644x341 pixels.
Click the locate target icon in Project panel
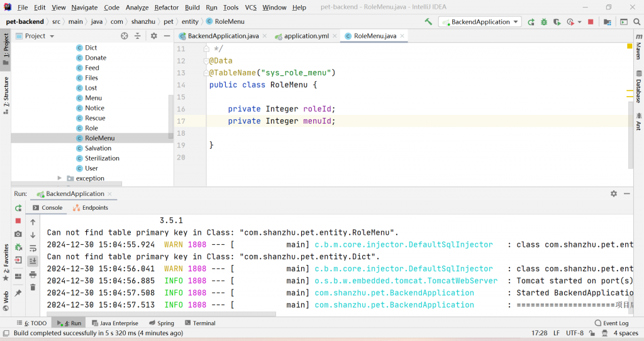tap(125, 36)
